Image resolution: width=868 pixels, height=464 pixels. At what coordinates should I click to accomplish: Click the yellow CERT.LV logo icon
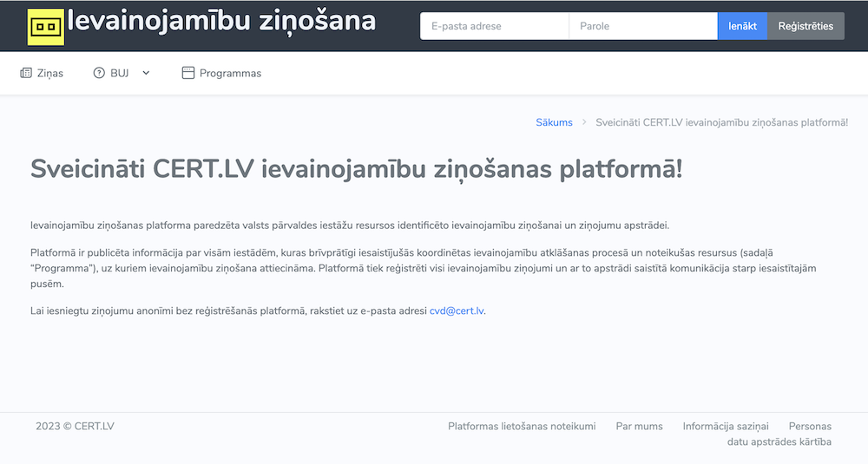[x=46, y=26]
